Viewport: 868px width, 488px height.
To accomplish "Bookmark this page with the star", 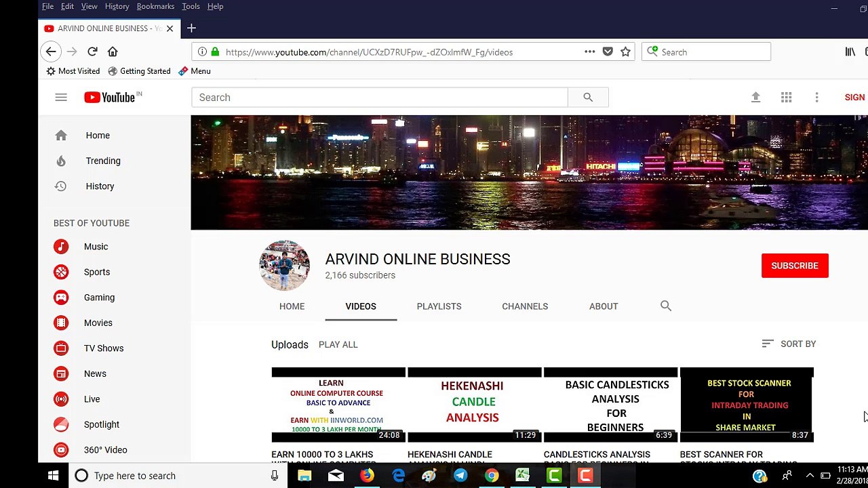I will point(625,52).
